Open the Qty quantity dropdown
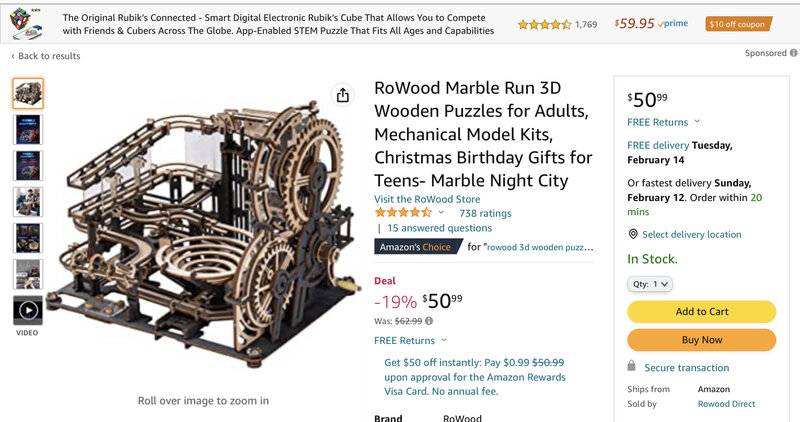 click(651, 284)
